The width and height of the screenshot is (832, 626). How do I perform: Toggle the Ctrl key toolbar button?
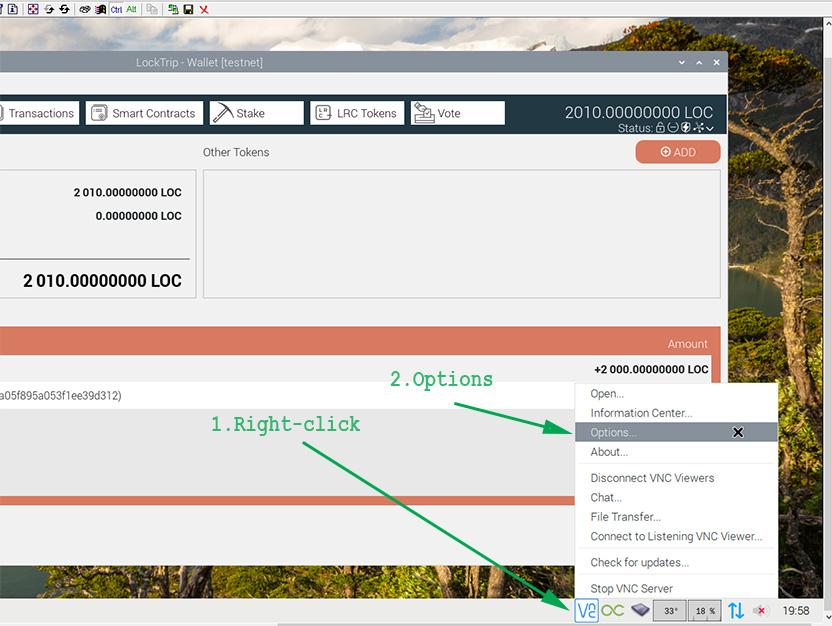(x=116, y=9)
